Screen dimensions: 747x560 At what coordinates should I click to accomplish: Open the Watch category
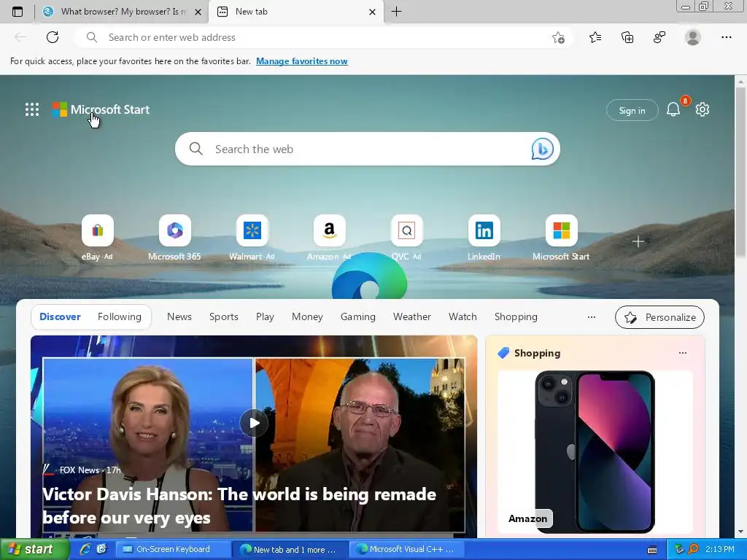[462, 316]
